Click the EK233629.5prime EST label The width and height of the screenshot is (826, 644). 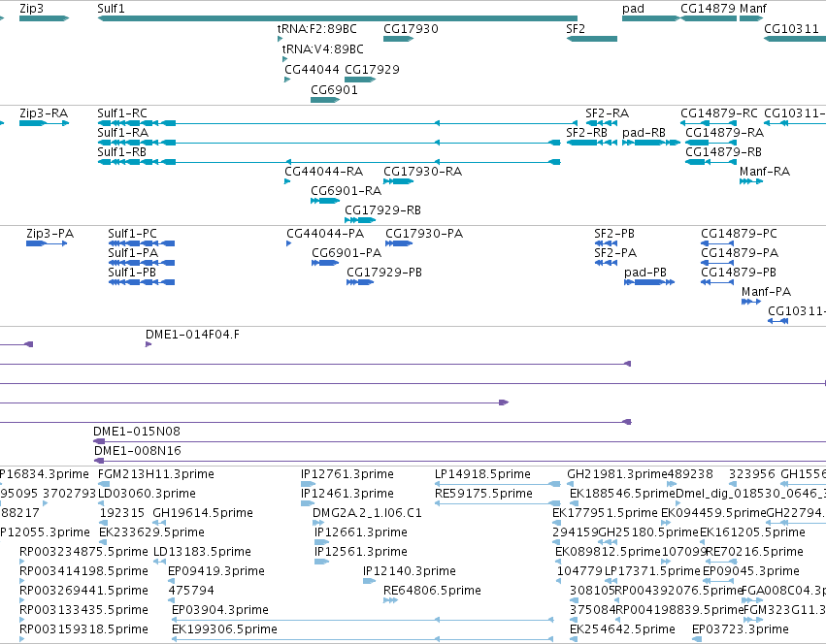pyautogui.click(x=151, y=532)
